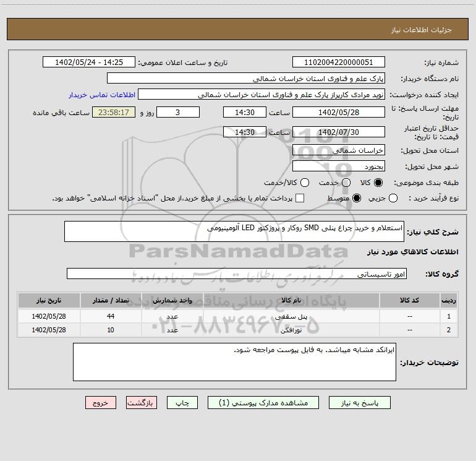Image resolution: width=476 pixels, height=461 pixels.
Task: Click the نام کالا column header
Action: click(291, 300)
